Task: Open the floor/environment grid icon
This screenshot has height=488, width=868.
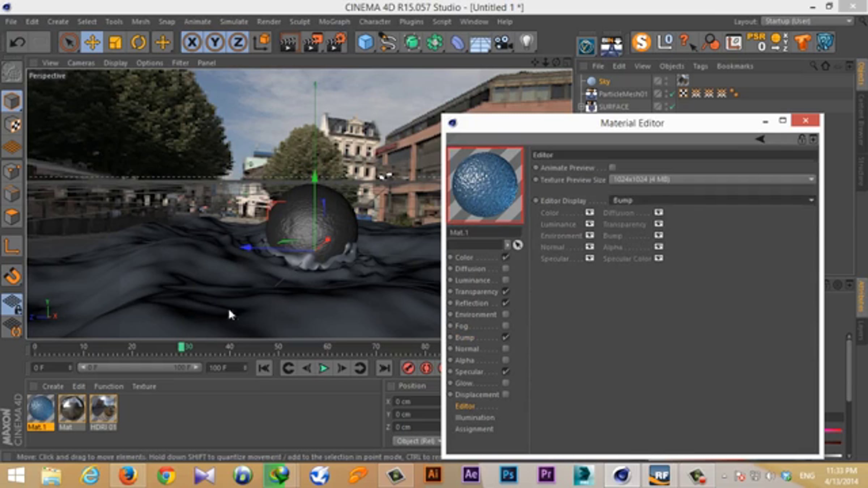Action: tap(480, 44)
